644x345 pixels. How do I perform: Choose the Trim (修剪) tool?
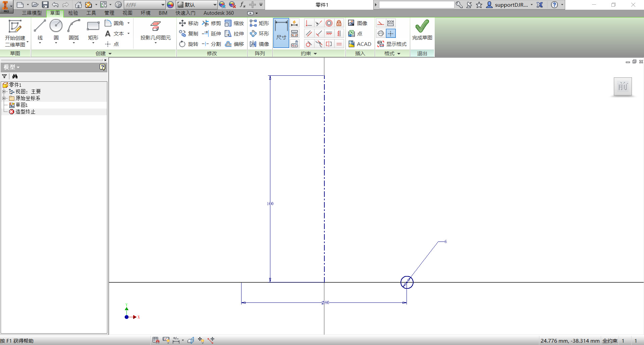[211, 23]
